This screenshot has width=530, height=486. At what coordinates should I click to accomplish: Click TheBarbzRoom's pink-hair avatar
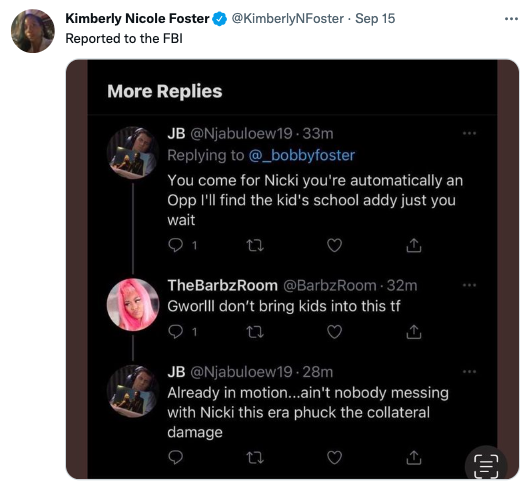(133, 305)
